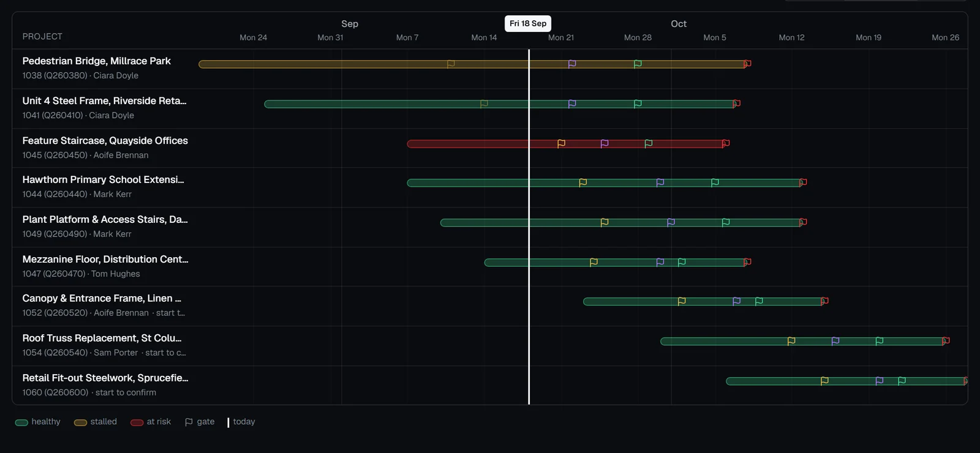Click the red at risk swatch in the legend
The image size is (980, 453).
click(x=137, y=422)
